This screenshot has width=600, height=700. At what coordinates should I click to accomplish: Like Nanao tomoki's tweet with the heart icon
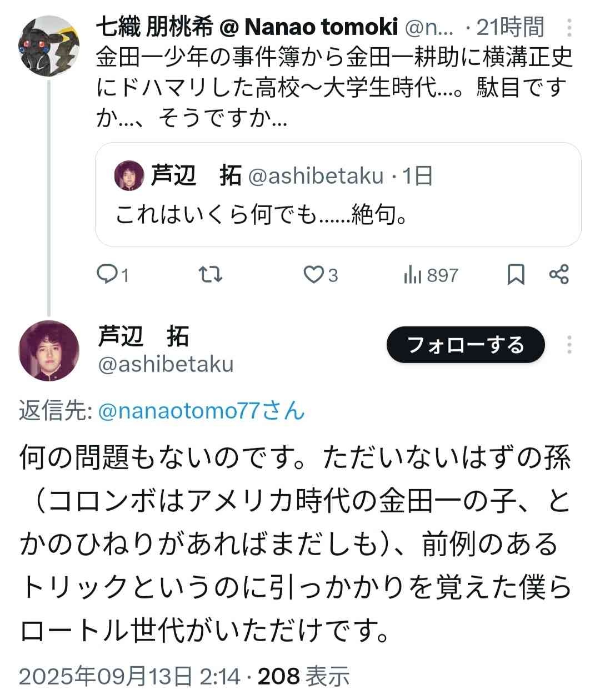pos(313,274)
